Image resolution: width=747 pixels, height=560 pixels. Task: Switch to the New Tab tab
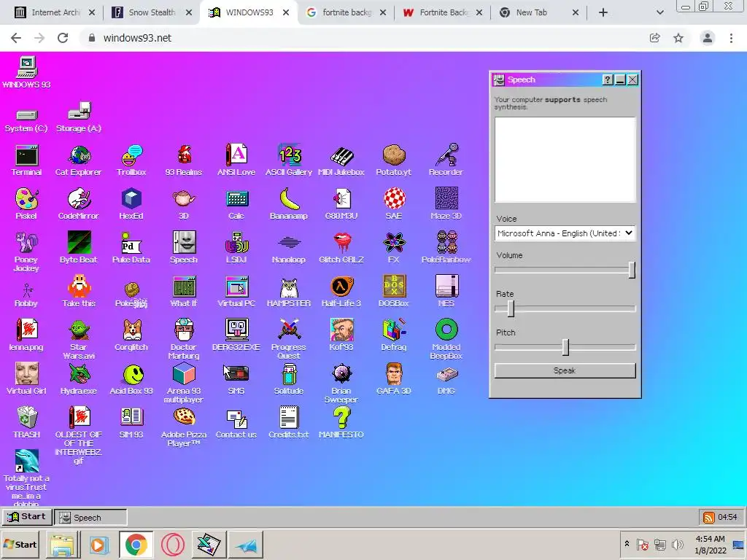coord(539,12)
